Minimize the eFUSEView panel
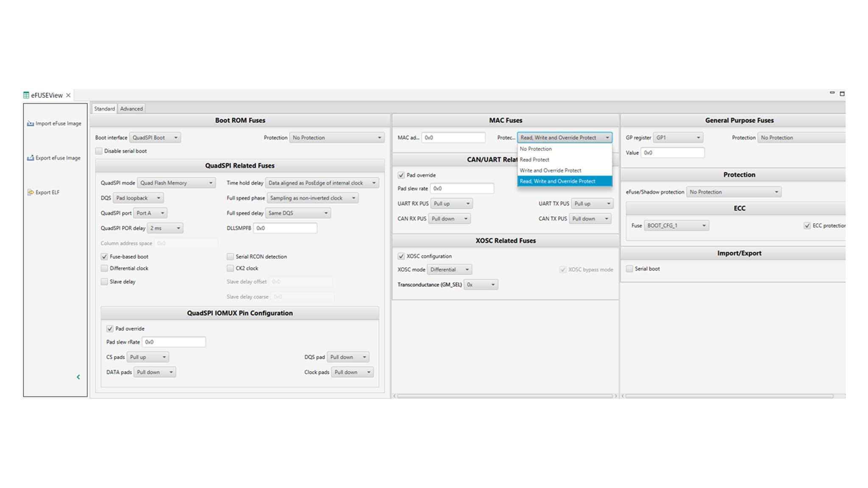868x488 pixels. (x=832, y=93)
